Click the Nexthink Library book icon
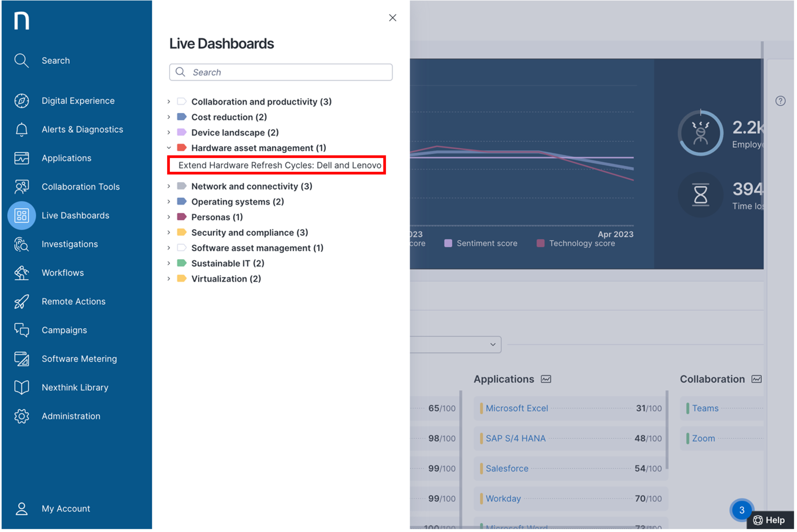The height and width of the screenshot is (532, 797). pyautogui.click(x=21, y=388)
